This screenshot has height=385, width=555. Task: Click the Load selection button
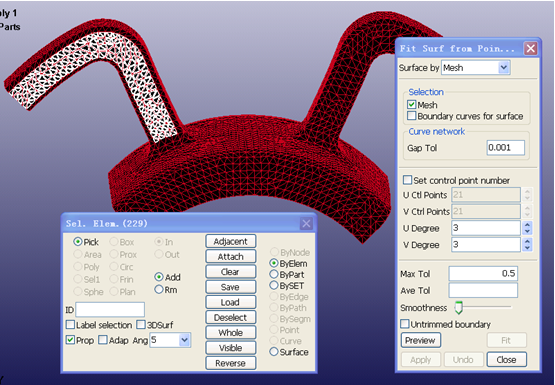pos(230,302)
